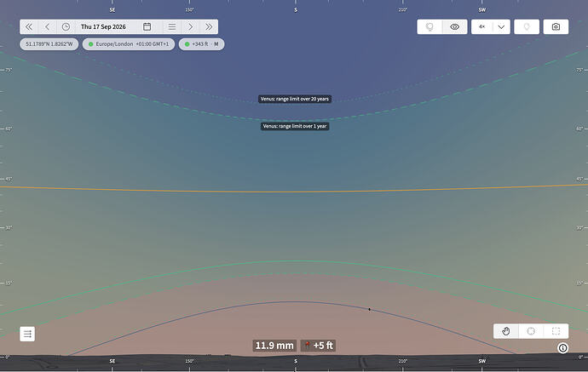Open the Europe/London time zone pill
Screen dimensions: 588x372
129,44
